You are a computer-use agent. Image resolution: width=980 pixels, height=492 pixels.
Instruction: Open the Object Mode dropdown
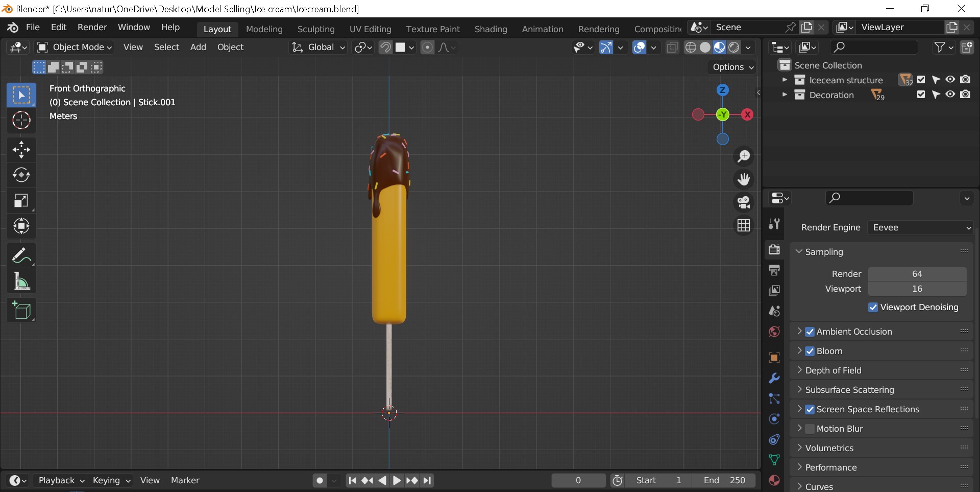pos(75,47)
